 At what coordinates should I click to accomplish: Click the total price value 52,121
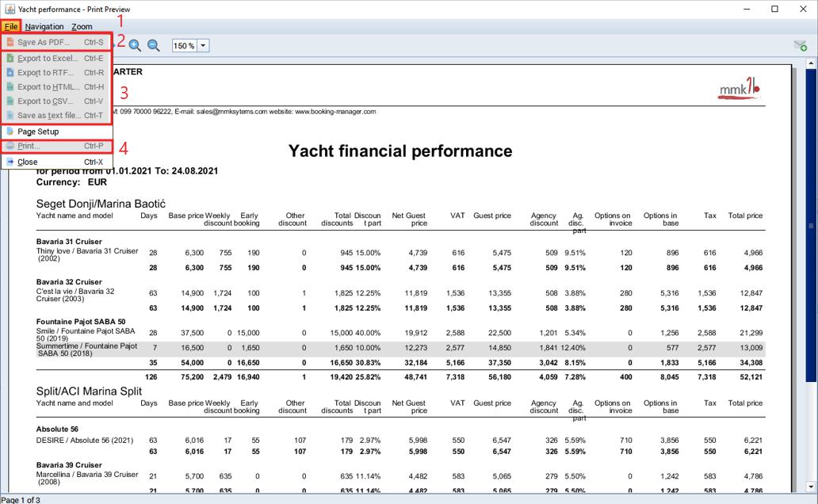click(751, 376)
